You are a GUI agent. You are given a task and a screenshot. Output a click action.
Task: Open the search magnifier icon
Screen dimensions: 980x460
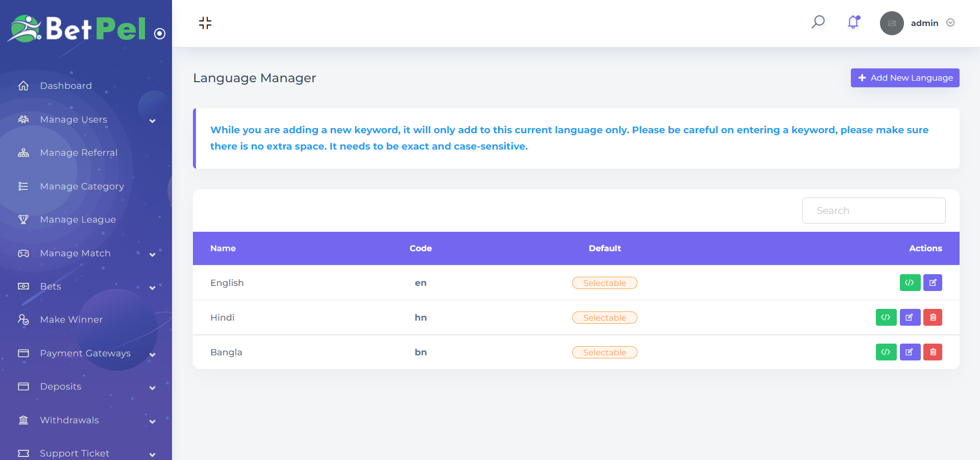click(x=818, y=22)
